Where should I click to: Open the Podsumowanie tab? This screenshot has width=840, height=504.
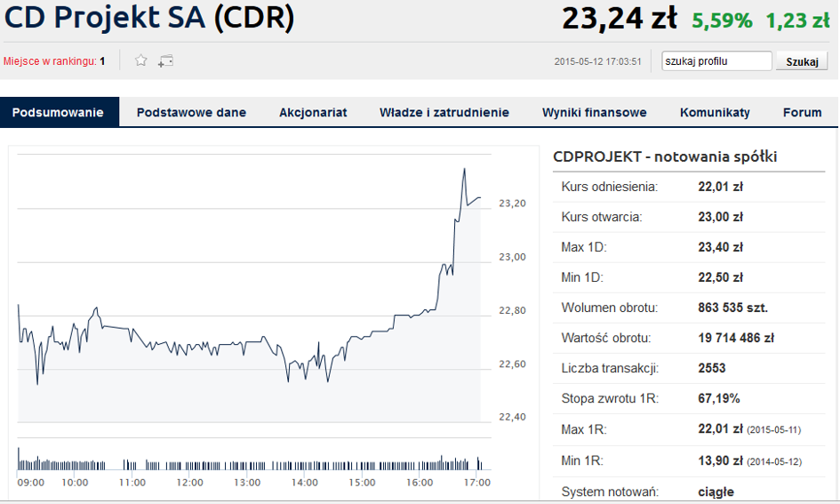(58, 113)
